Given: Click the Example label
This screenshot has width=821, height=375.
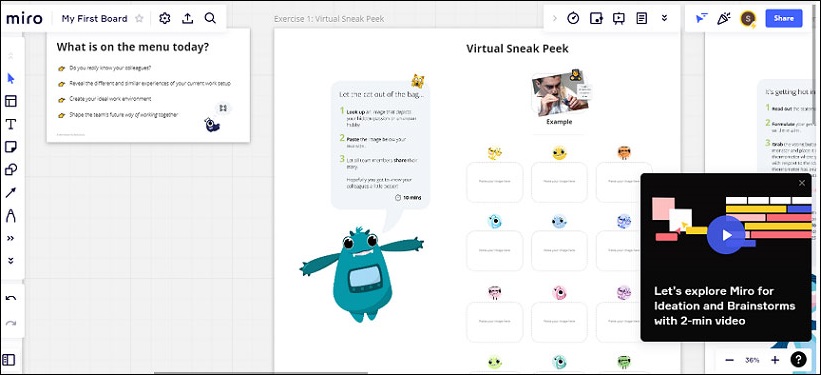Looking at the screenshot, I should point(559,122).
